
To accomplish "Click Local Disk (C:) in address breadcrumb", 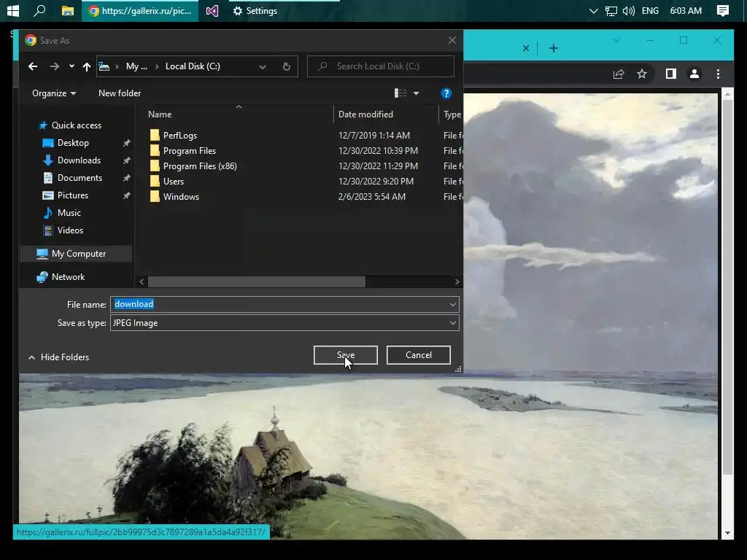I will [193, 66].
